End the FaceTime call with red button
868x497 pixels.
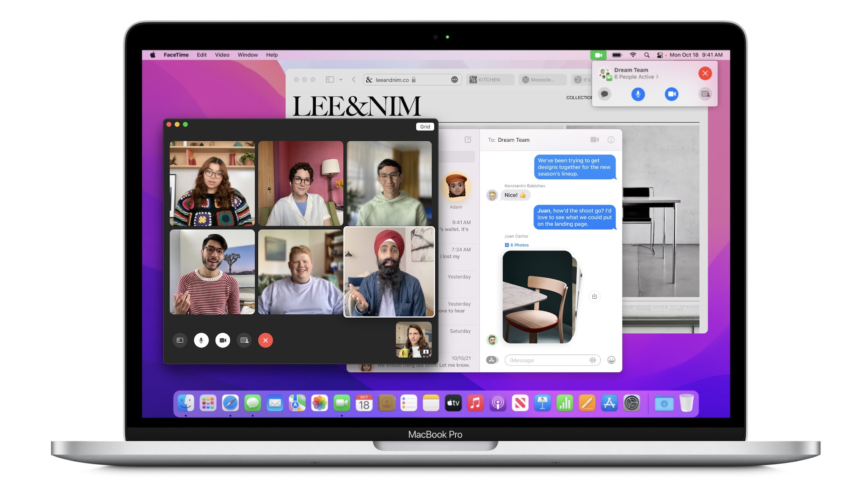tap(265, 340)
